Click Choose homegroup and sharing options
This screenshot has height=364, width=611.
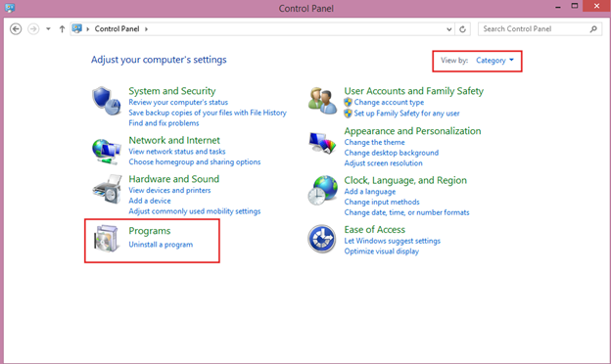pos(195,162)
